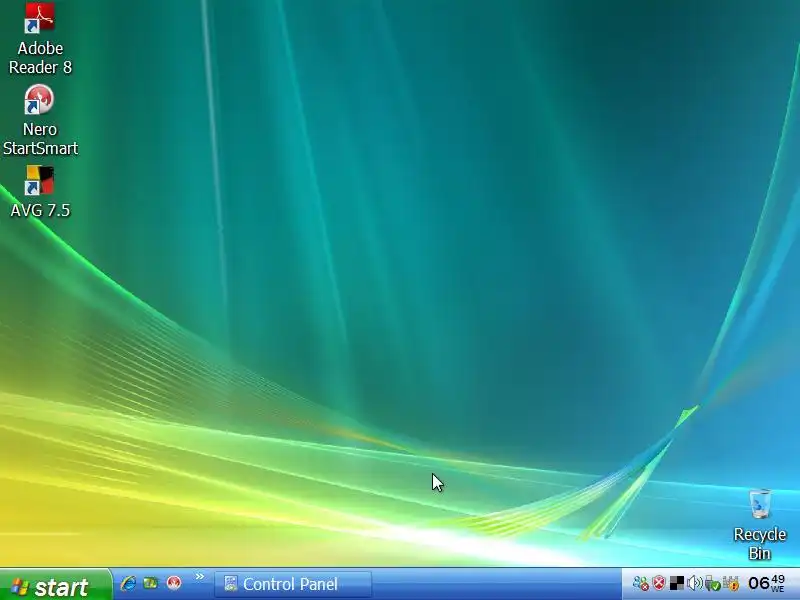The image size is (800, 600).
Task: Launch Internet Explorer from Quick Launch
Action: tap(128, 583)
